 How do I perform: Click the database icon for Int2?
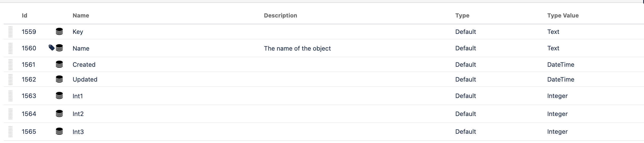pyautogui.click(x=59, y=114)
